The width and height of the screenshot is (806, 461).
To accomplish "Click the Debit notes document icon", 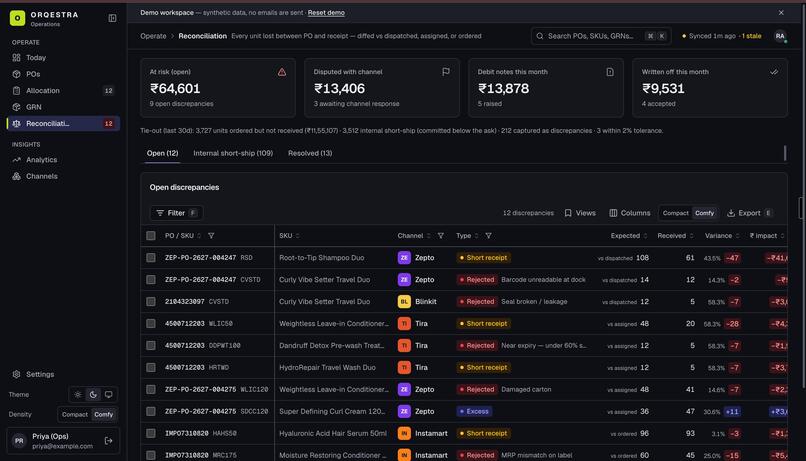I will click(x=610, y=72).
